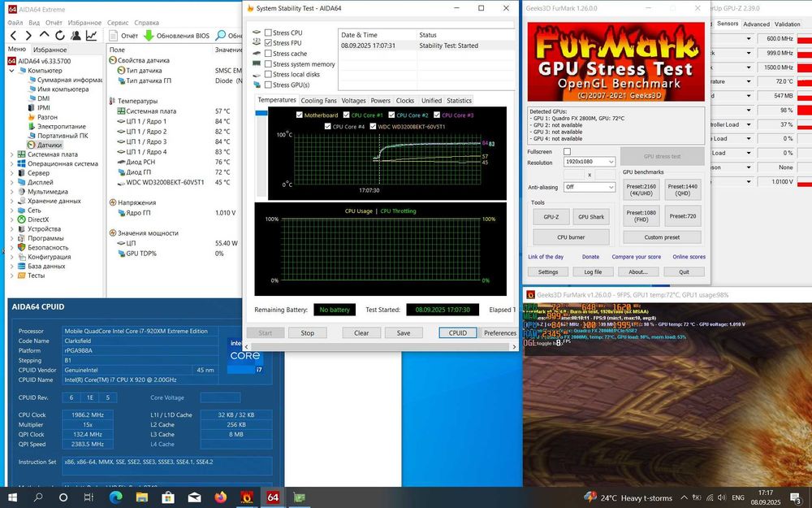Image resolution: width=812 pixels, height=508 pixels.
Task: Open the Windows Start menu
Action: 12,497
